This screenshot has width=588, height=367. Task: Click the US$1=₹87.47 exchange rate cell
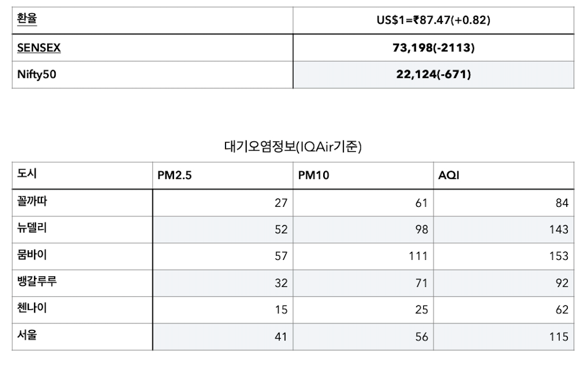[434, 20]
